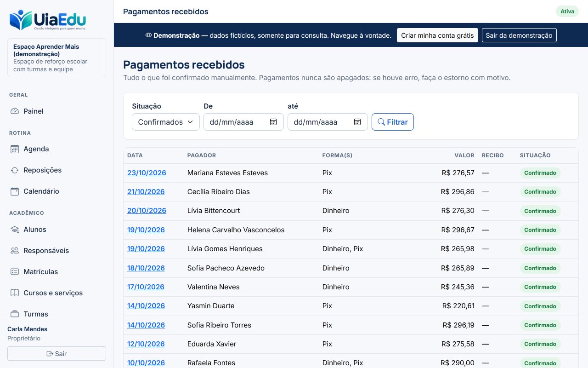
Task: Click the UiaEdu logo
Action: [48, 20]
